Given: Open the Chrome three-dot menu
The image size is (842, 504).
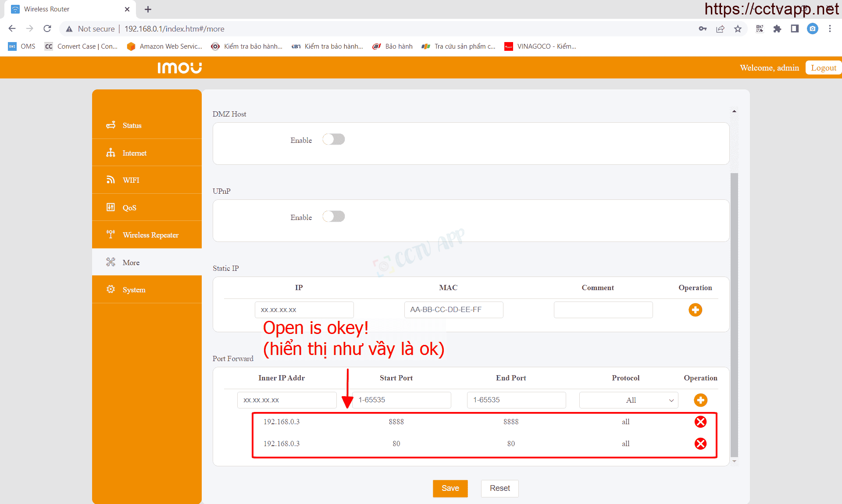Looking at the screenshot, I should coord(830,29).
